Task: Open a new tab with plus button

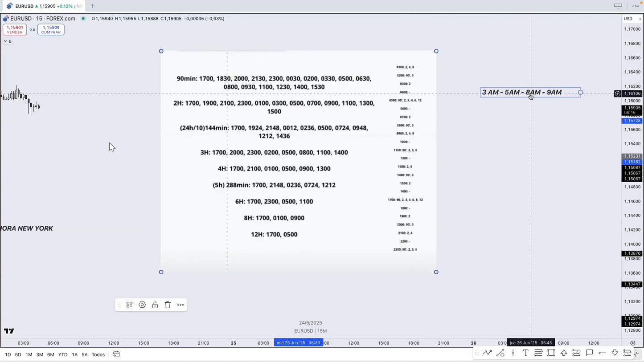Action: [92, 6]
